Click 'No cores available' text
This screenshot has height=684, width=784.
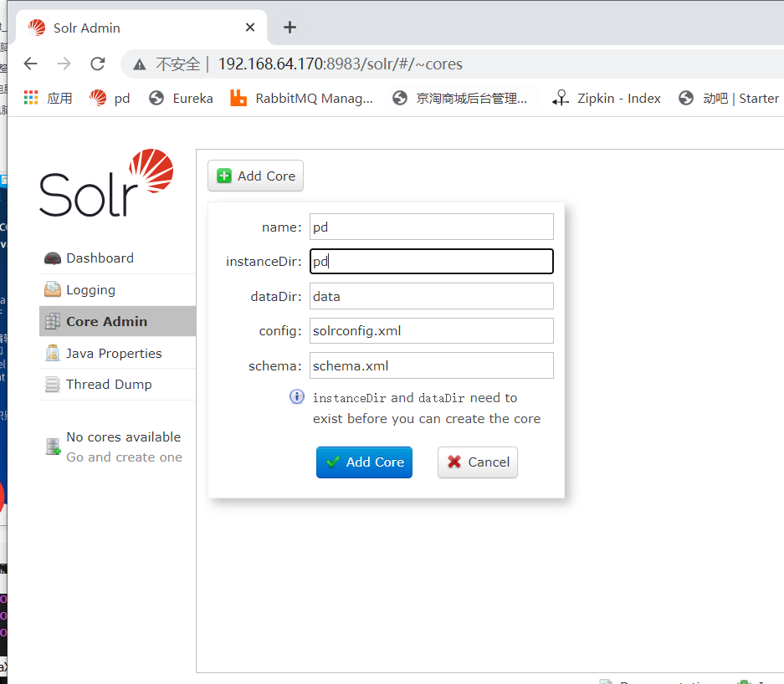pos(124,437)
